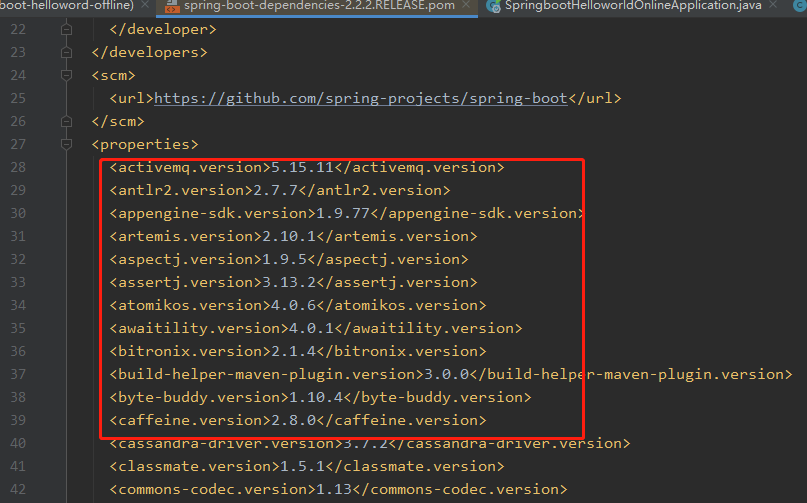Click the partially visible class icon at far right of the tab bar
Viewport: 807px width, 503px height.
pos(800,6)
